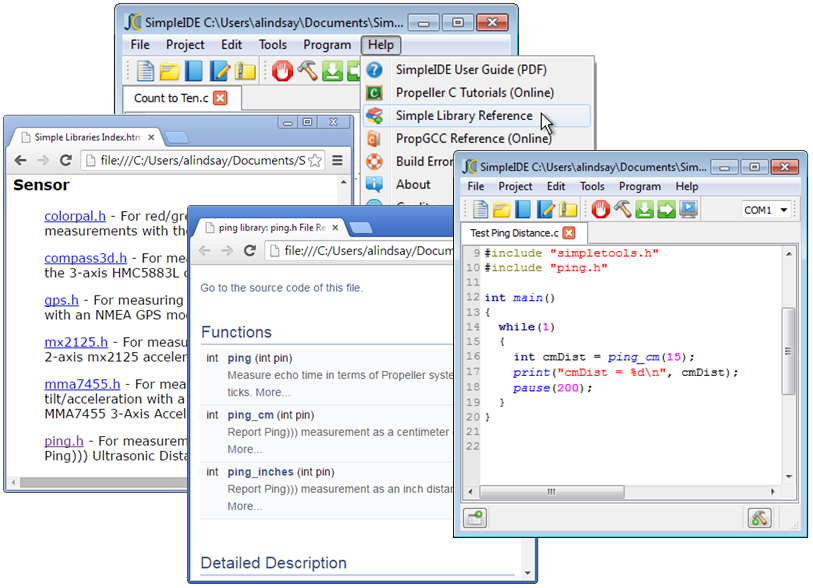Open the compass3d.h library link
The image size is (813, 588).
pos(86,258)
